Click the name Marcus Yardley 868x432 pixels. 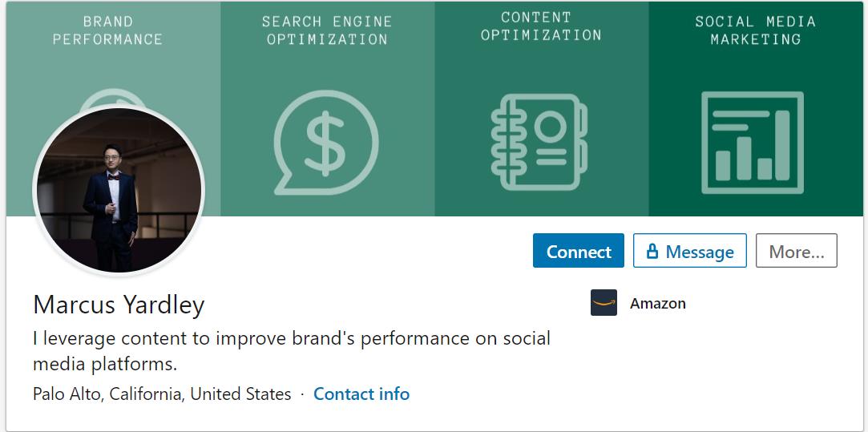point(119,305)
